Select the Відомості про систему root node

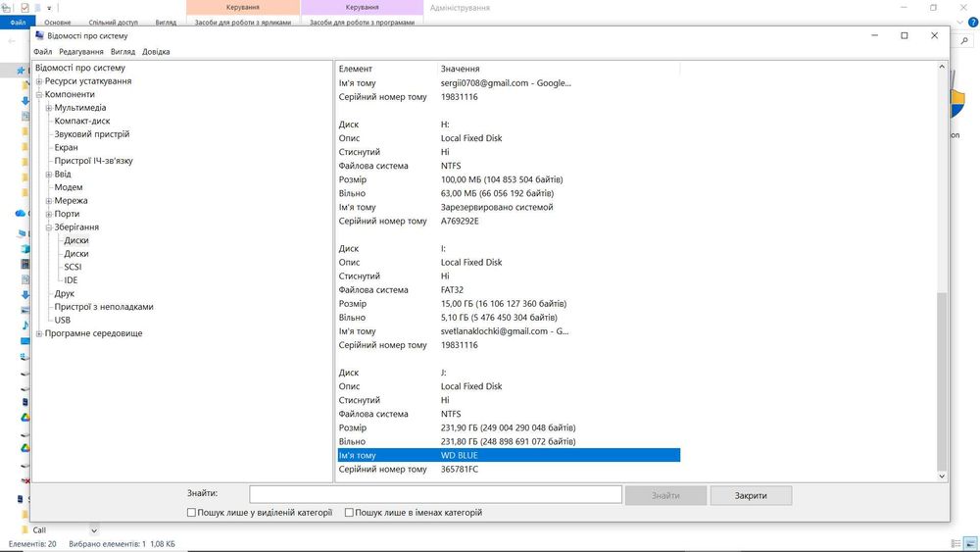(x=80, y=68)
